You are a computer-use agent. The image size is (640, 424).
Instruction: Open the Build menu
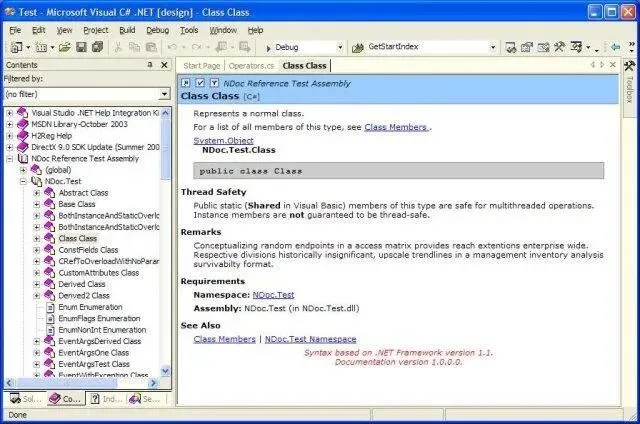tap(127, 30)
